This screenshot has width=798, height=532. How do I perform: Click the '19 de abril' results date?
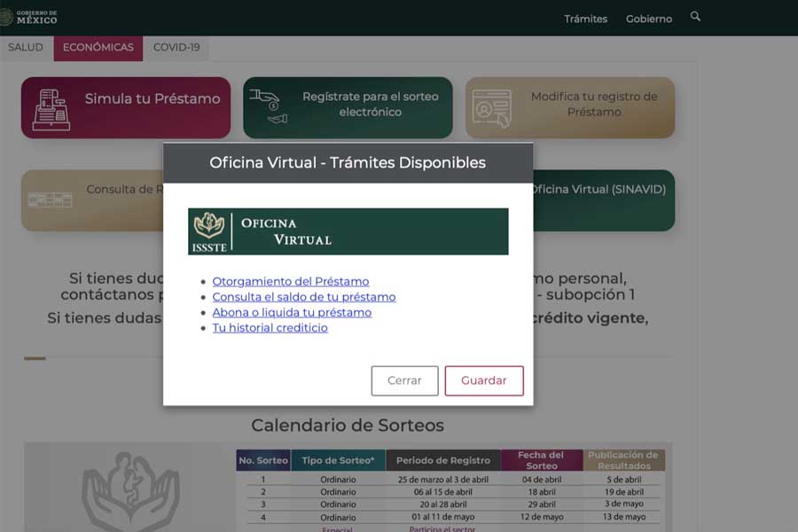(624, 492)
